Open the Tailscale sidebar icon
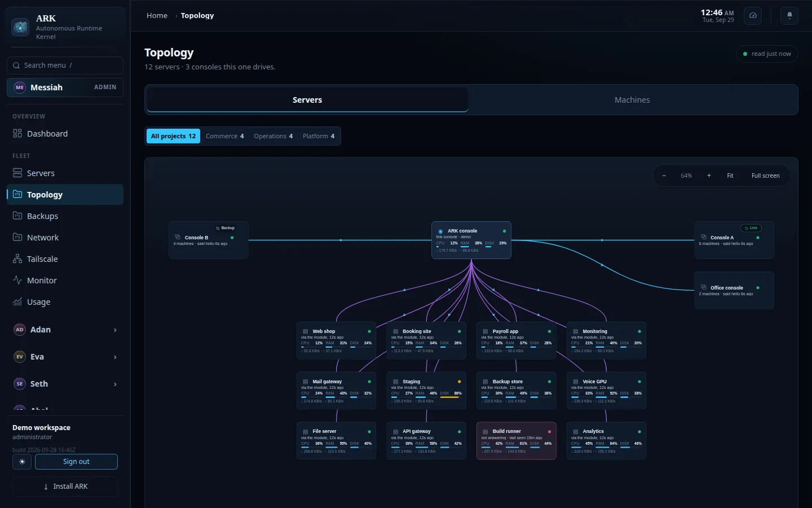The width and height of the screenshot is (812, 508). point(17,259)
